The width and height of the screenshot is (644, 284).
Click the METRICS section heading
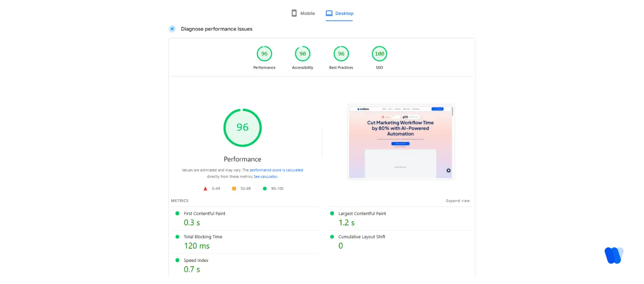180,201
